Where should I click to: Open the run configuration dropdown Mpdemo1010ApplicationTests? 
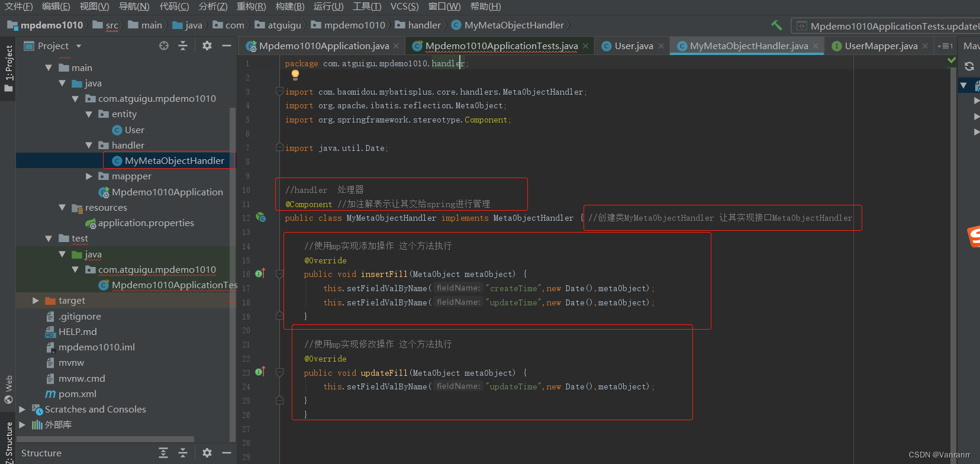(x=888, y=26)
